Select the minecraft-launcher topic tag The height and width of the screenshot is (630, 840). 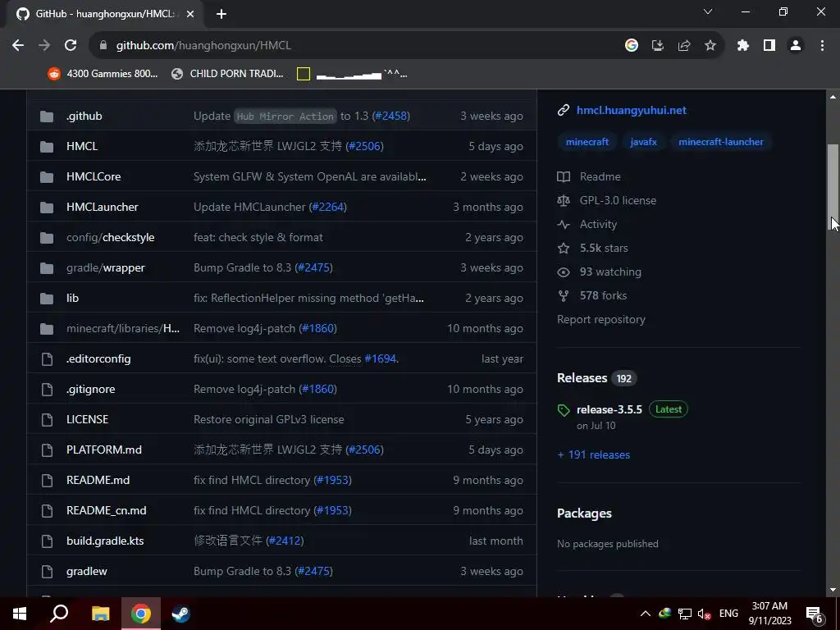[720, 142]
